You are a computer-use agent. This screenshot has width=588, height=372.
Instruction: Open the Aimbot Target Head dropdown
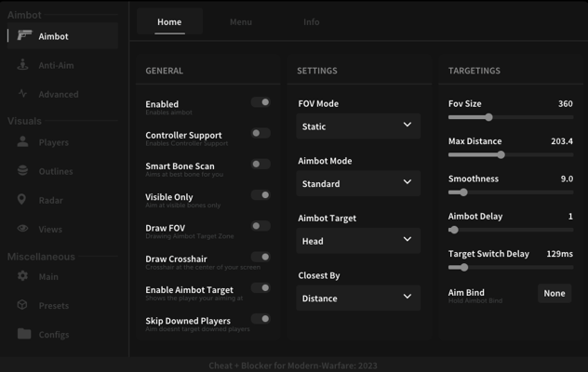(x=358, y=240)
